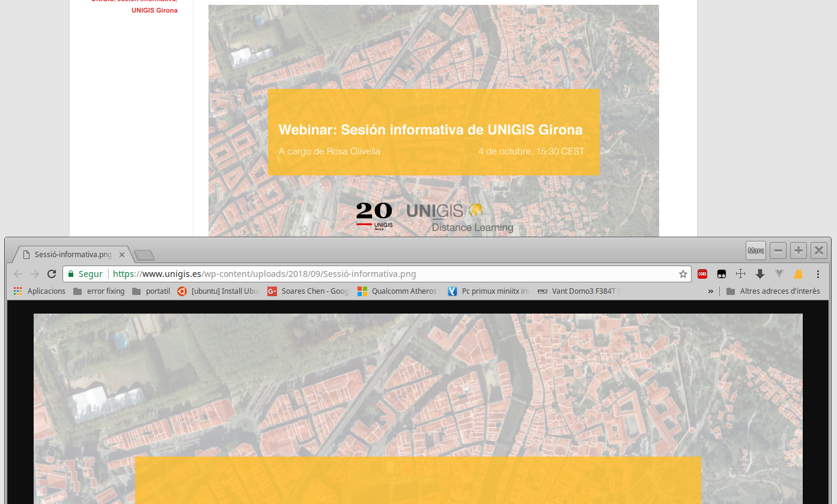Viewport: 837px width, 504px height.
Task: Reload the page in Chrome
Action: point(52,274)
